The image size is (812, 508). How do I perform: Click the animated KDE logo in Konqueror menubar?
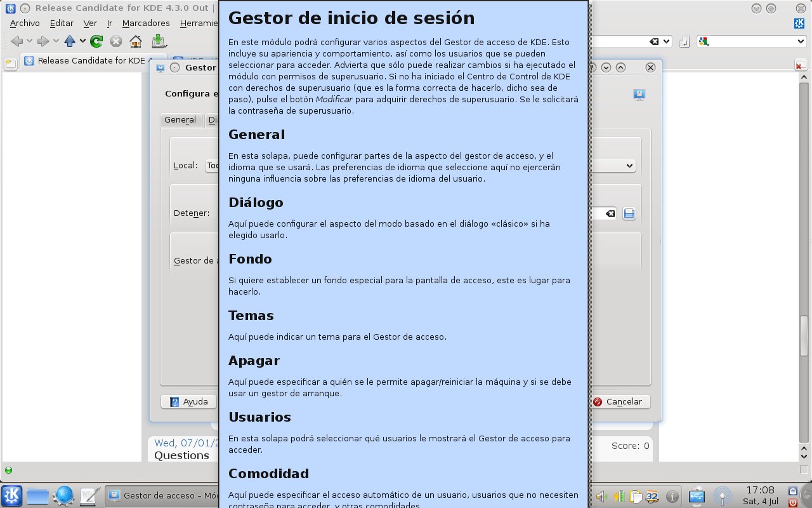[x=799, y=23]
